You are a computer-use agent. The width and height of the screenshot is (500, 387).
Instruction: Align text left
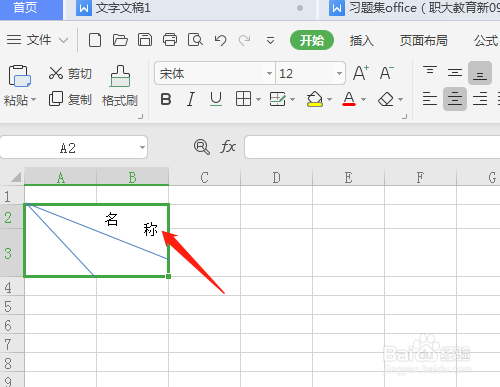pyautogui.click(x=430, y=99)
